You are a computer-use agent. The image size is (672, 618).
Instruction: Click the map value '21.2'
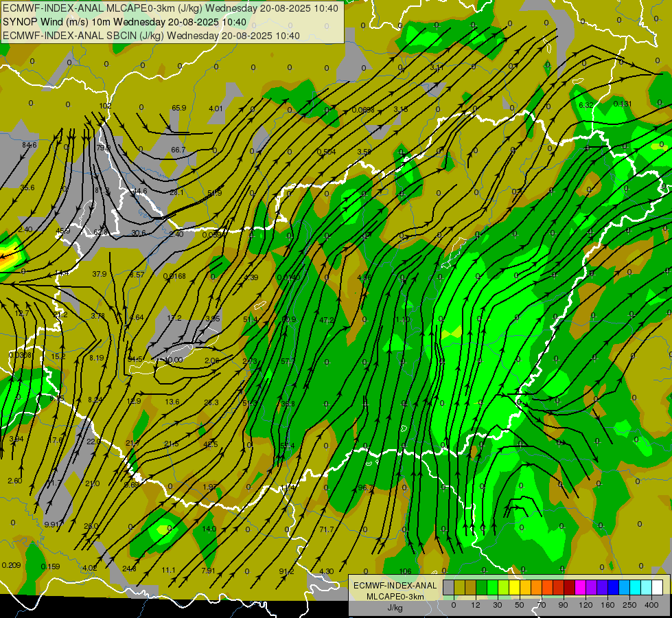(x=60, y=314)
